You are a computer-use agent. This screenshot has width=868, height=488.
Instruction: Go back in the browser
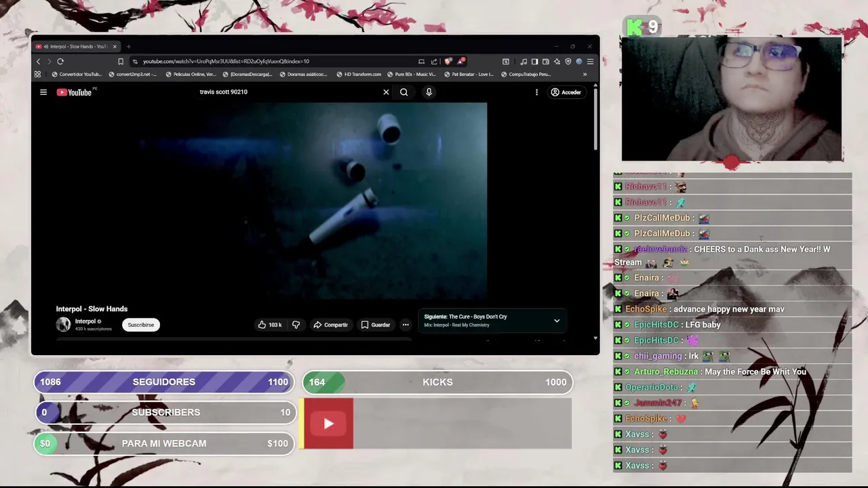tap(38, 62)
